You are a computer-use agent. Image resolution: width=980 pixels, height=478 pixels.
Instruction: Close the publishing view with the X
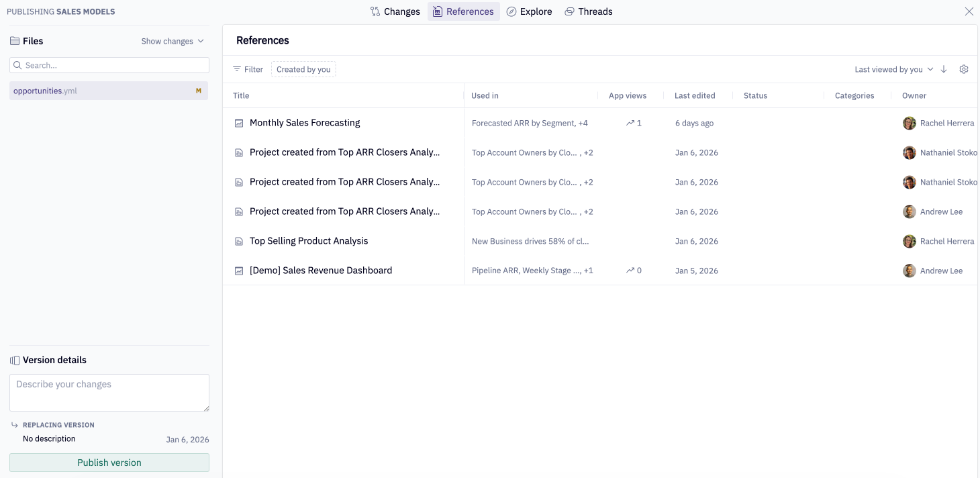coord(969,11)
